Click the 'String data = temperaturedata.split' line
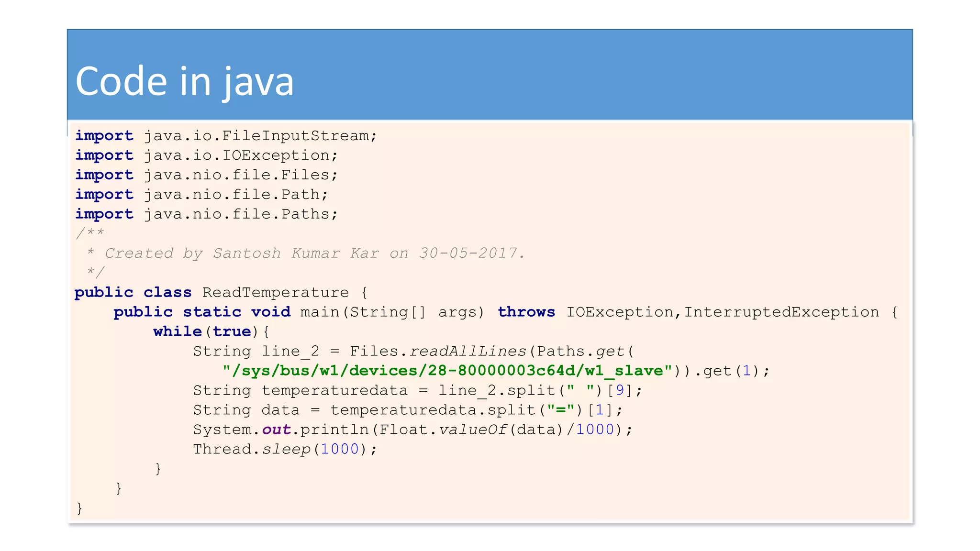 pos(408,410)
